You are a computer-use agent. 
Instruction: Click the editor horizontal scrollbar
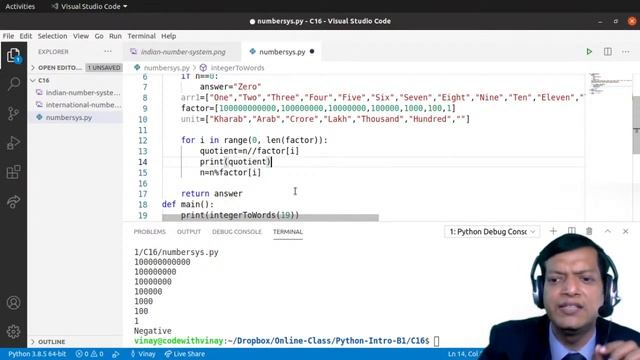[270, 218]
